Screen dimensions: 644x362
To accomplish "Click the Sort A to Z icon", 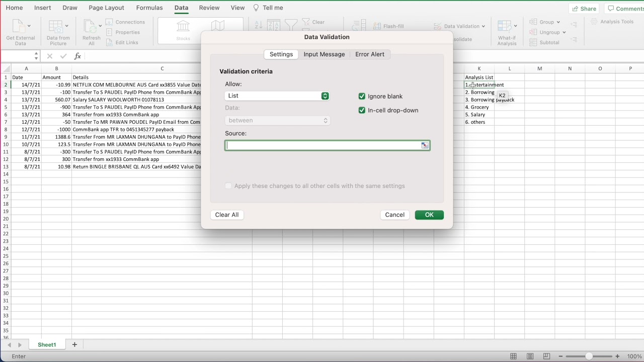I will click(258, 25).
